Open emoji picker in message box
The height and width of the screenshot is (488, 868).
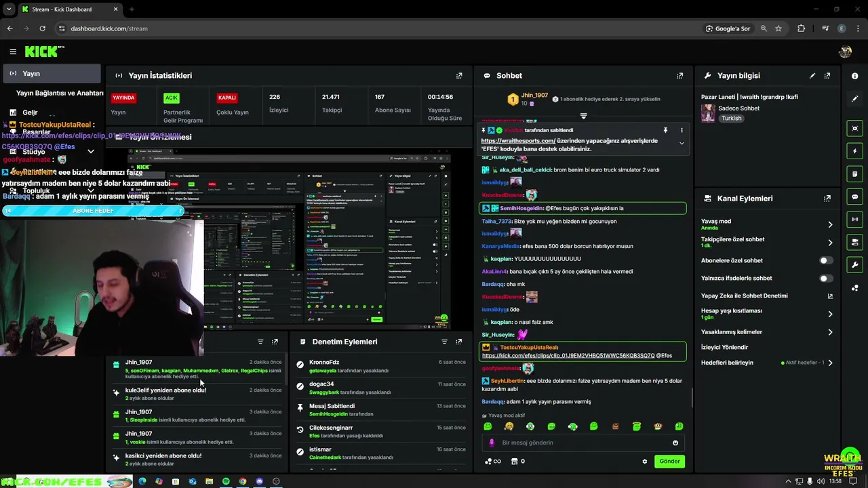[x=675, y=443]
